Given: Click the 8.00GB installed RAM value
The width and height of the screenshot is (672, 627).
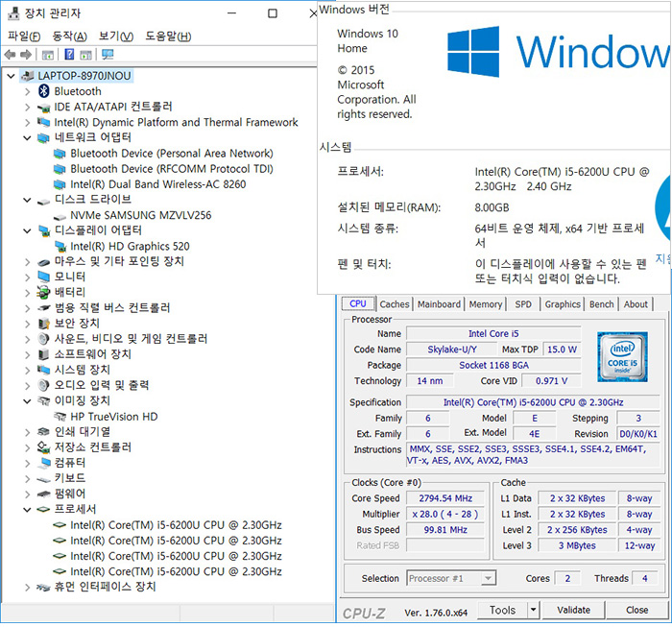Looking at the screenshot, I should click(492, 207).
